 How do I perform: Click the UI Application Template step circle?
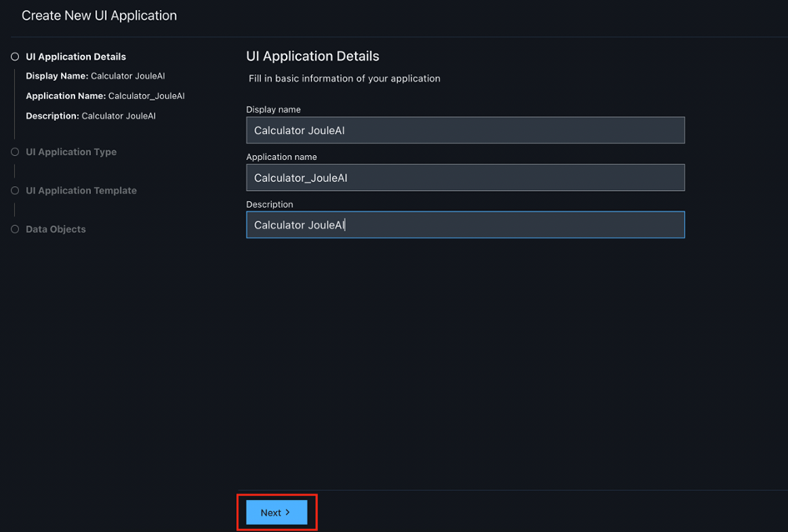(x=15, y=190)
